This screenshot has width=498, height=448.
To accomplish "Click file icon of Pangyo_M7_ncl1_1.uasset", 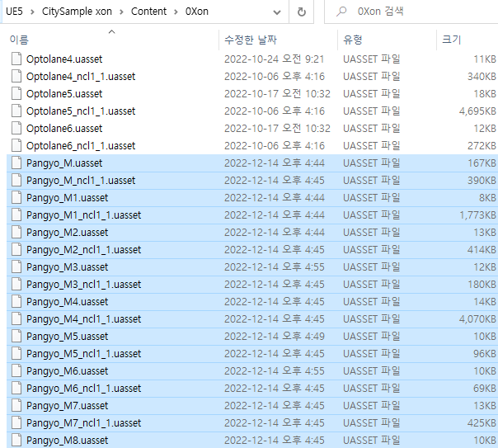I will (16, 422).
